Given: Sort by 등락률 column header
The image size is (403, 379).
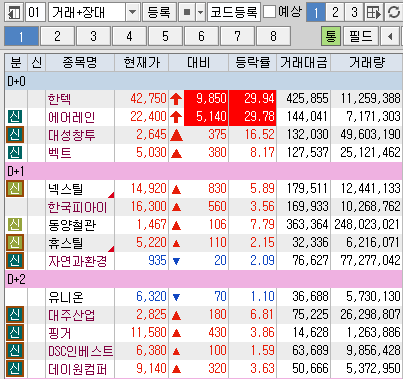Looking at the screenshot, I should [x=253, y=63].
